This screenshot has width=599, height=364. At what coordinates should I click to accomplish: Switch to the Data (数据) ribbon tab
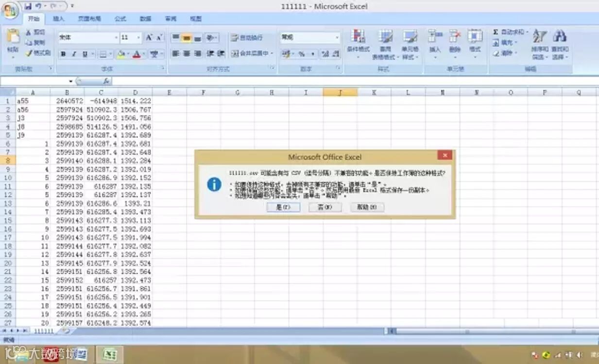pyautogui.click(x=145, y=19)
